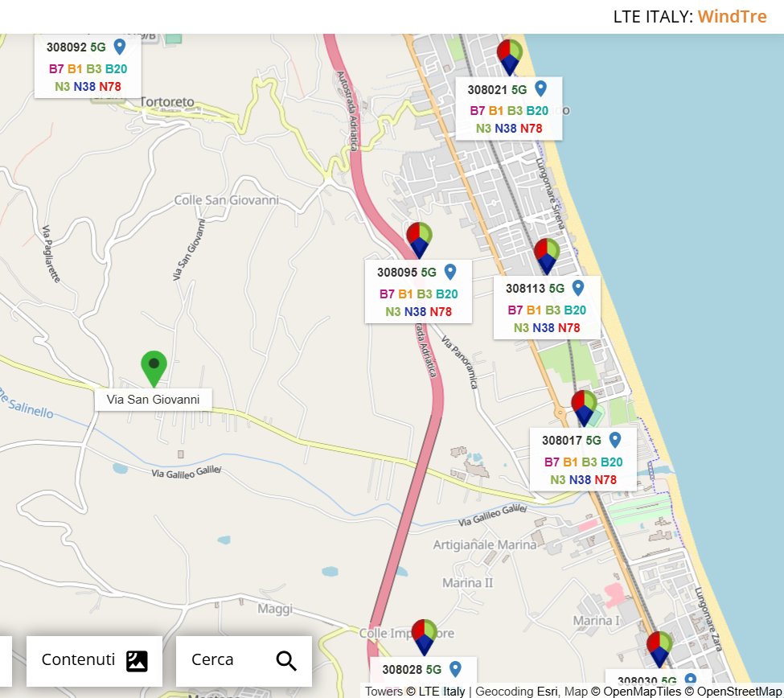The height and width of the screenshot is (698, 784).
Task: Click the magnifier icon in the Cerca button
Action: pos(285,659)
